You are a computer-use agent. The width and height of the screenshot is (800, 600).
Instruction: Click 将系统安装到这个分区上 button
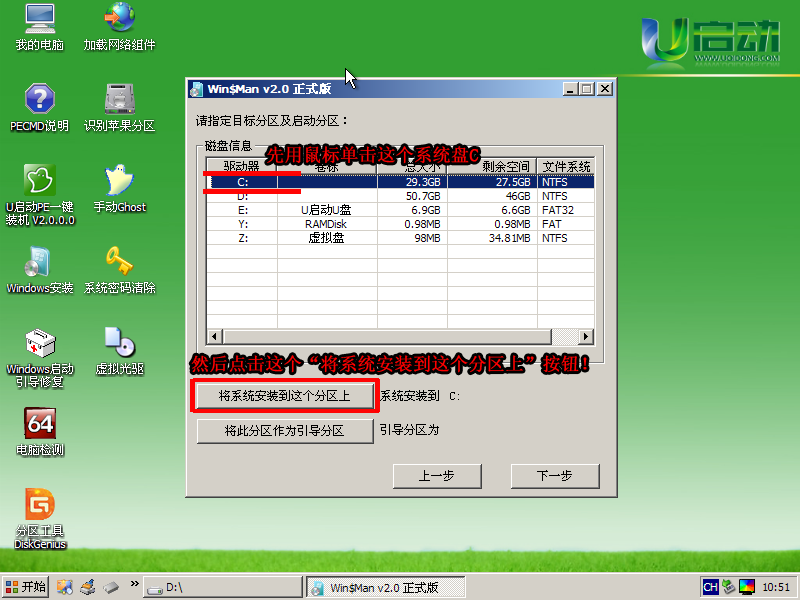[285, 396]
